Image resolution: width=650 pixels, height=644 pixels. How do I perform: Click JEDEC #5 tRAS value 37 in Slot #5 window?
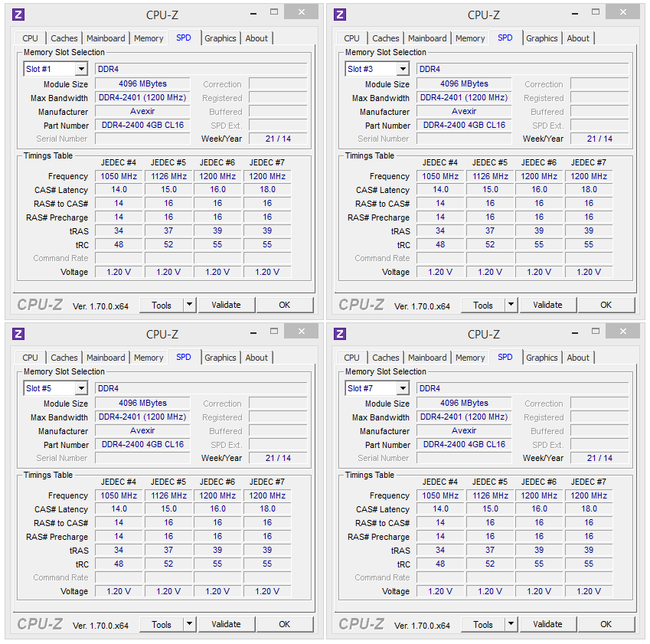tap(168, 550)
